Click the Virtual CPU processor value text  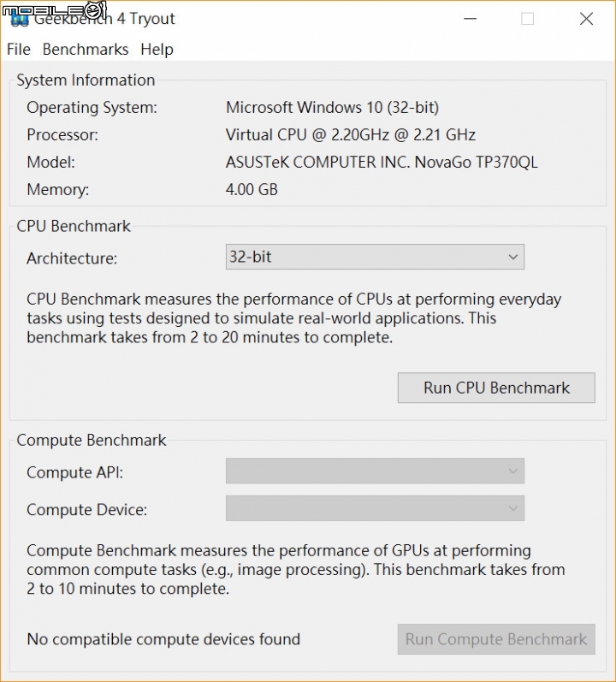click(x=350, y=135)
